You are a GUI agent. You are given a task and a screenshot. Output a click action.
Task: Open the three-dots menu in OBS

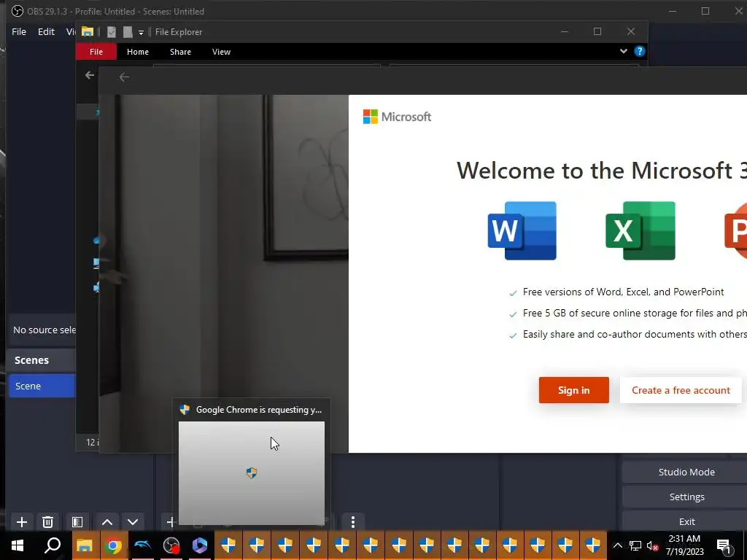pos(353,522)
